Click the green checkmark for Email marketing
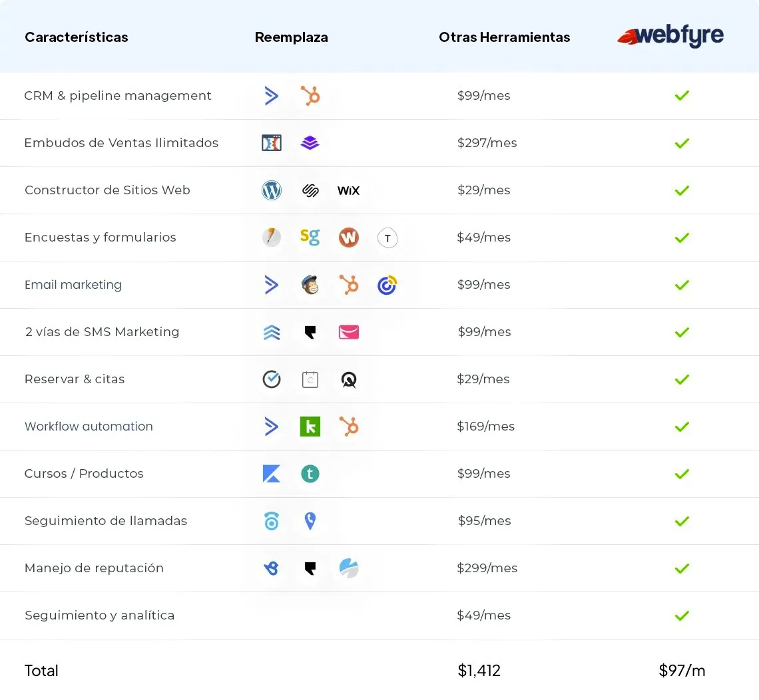Screen dimensions: 759x700 [x=681, y=285]
